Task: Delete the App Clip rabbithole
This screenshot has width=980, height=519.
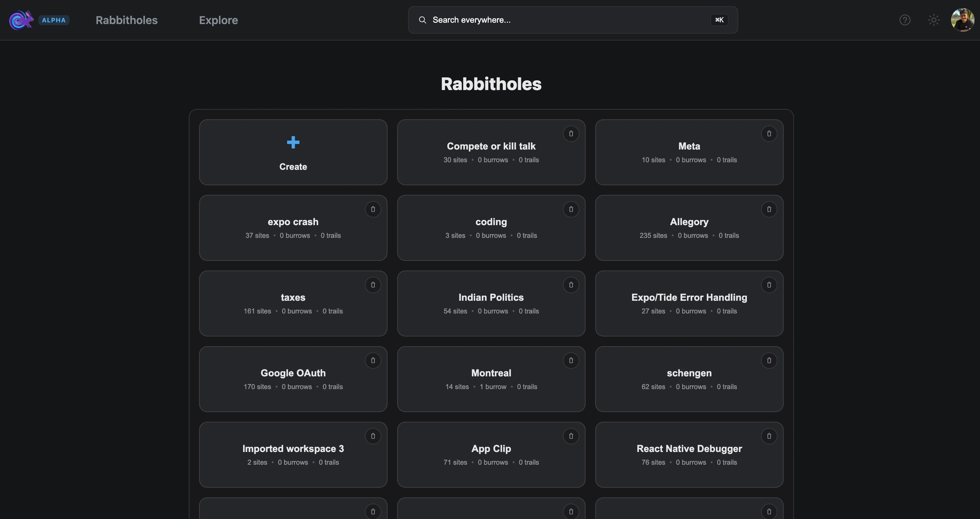Action: point(571,436)
